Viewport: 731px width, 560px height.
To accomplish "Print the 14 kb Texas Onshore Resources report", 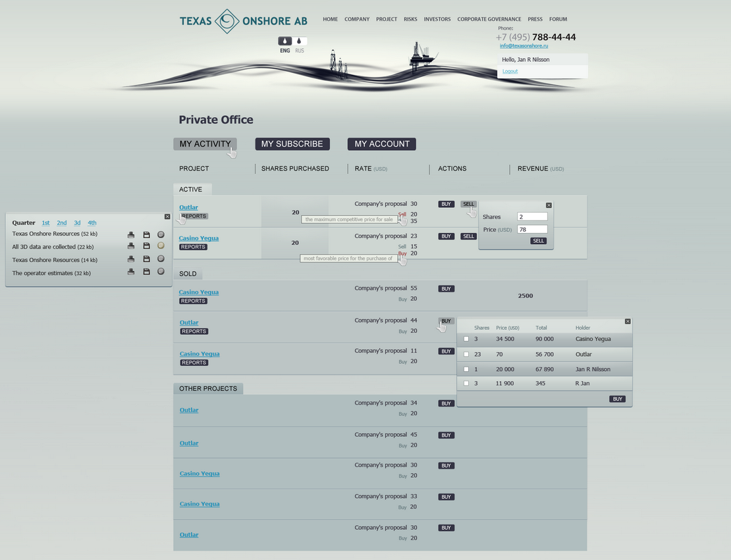I will tap(130, 259).
